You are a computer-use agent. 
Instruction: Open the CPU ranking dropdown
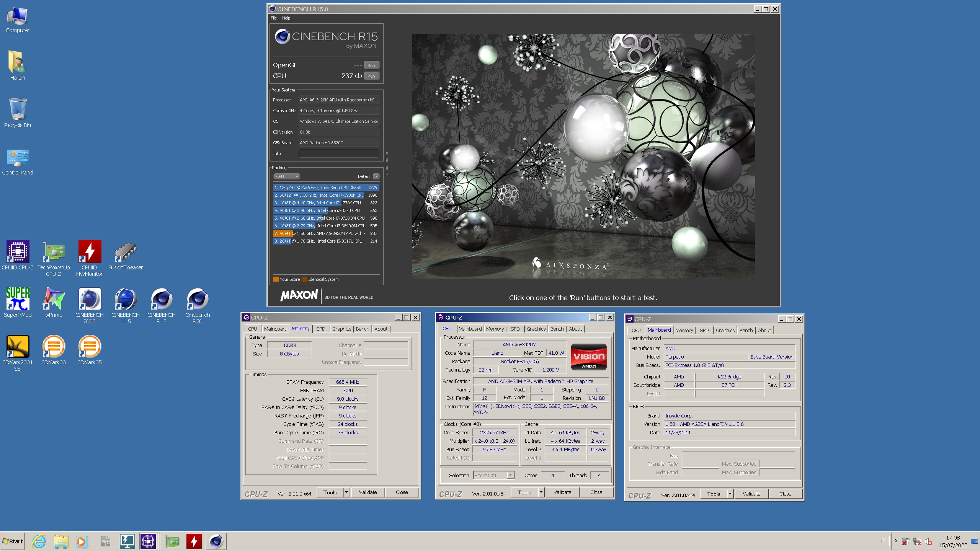(287, 176)
